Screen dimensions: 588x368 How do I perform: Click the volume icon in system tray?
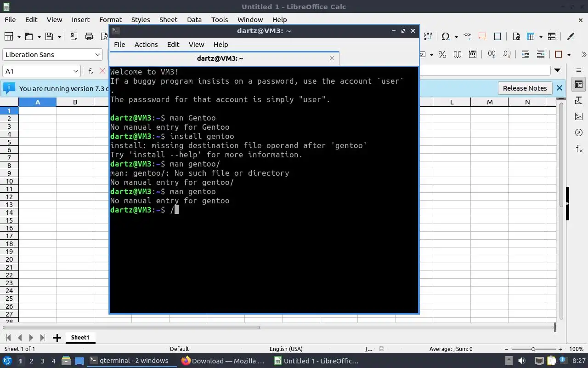point(522,361)
